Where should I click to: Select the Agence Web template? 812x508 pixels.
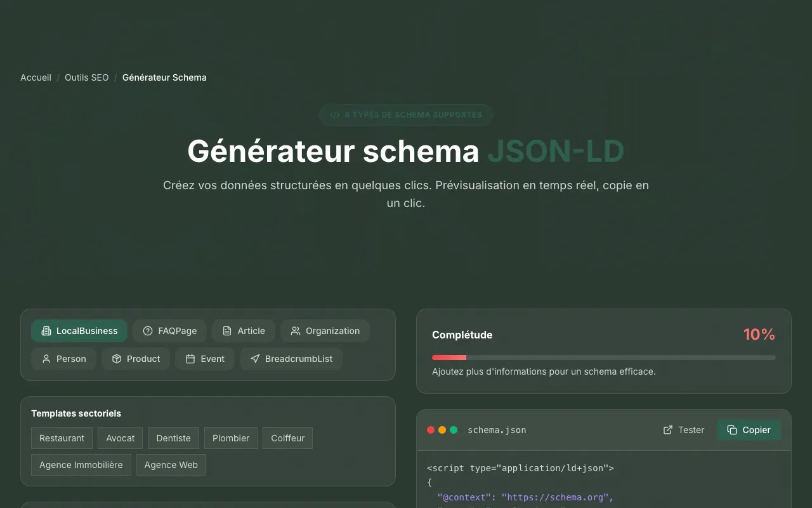[x=171, y=465]
